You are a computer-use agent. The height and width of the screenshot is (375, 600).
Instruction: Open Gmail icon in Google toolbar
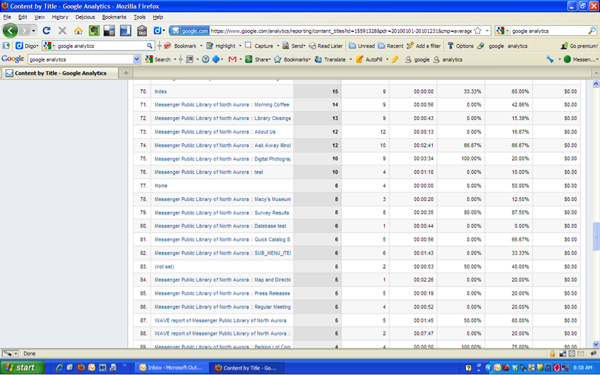coord(232,59)
